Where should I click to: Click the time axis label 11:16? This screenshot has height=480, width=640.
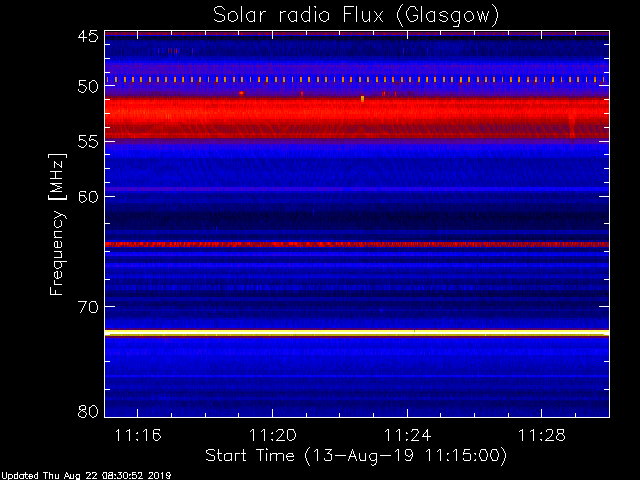point(138,436)
